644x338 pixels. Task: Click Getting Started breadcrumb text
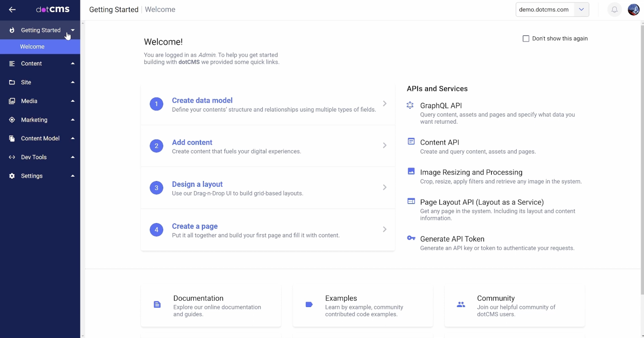(x=114, y=9)
